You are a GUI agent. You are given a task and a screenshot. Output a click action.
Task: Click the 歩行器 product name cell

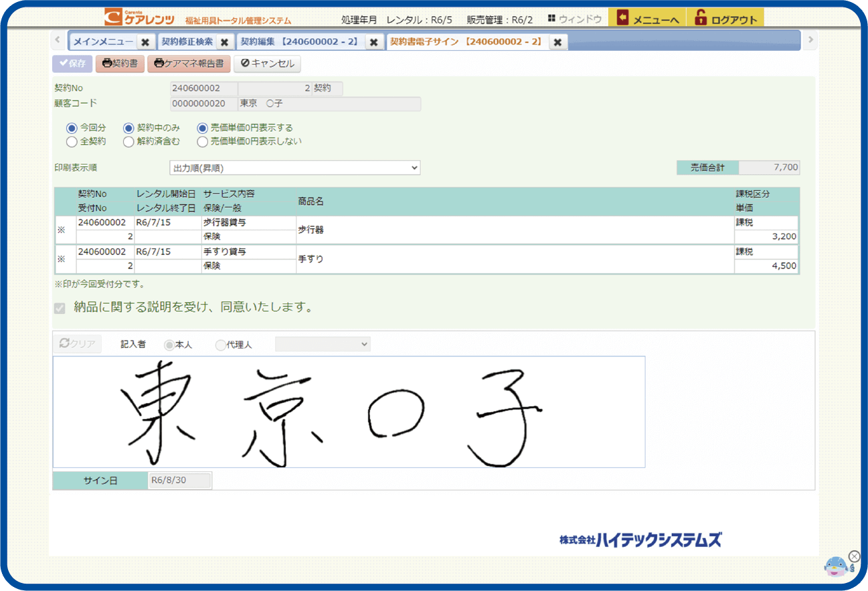pyautogui.click(x=515, y=230)
